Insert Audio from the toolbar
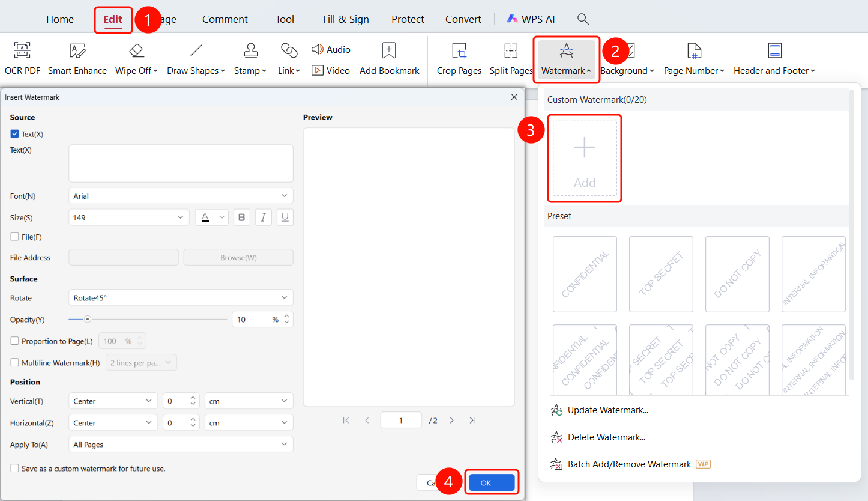The height and width of the screenshot is (501, 868). (331, 49)
